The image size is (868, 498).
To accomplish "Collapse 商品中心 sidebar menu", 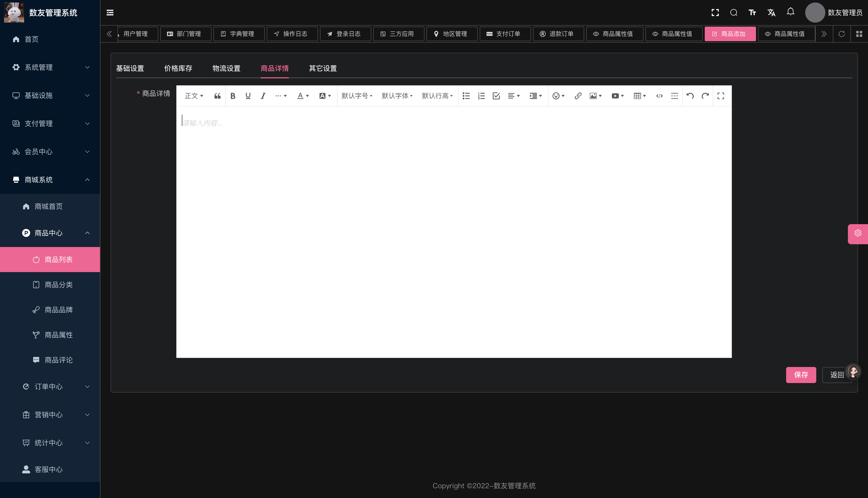I will [50, 233].
